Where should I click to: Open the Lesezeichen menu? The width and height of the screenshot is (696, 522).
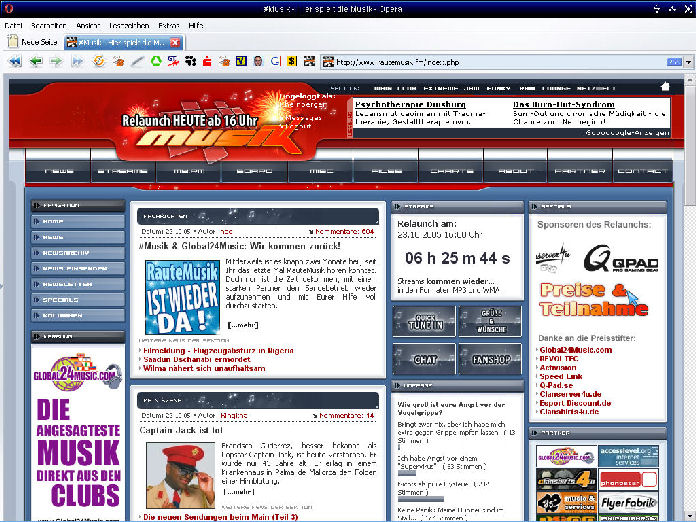[129, 25]
